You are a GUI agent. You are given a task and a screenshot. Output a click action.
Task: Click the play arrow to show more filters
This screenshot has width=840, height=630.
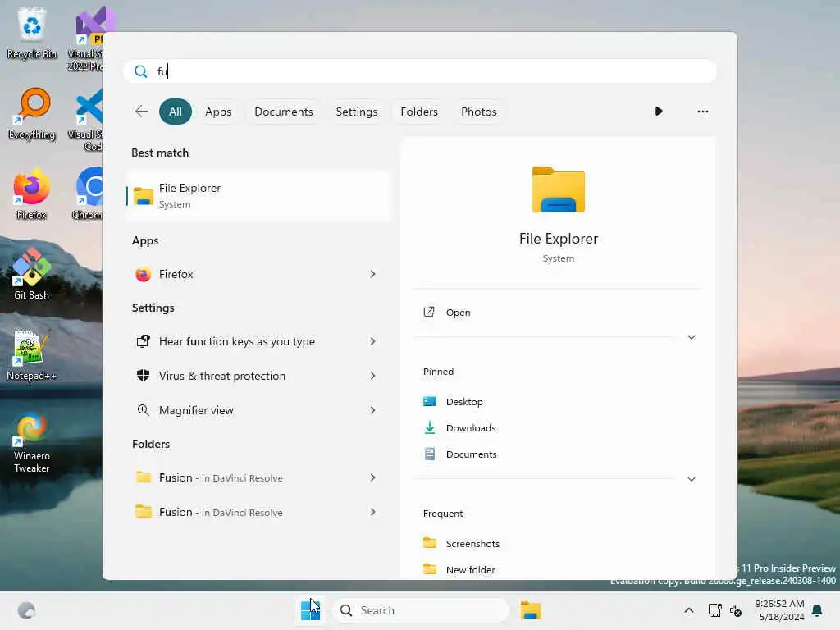(x=659, y=111)
